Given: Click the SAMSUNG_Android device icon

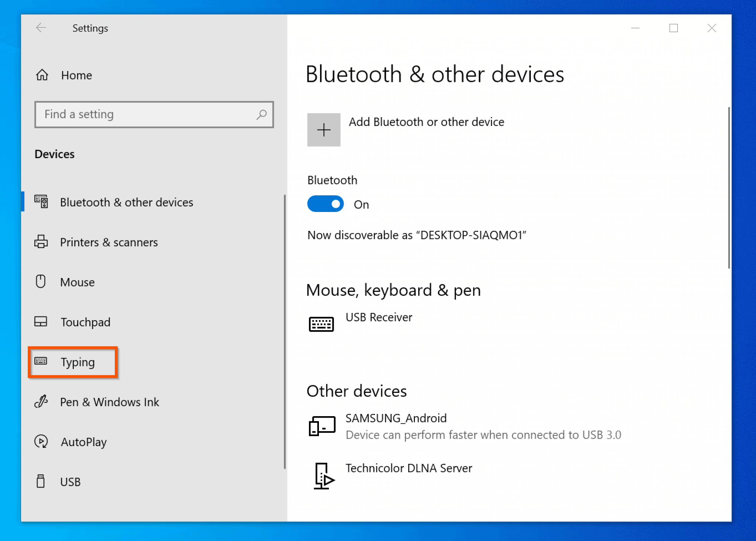Looking at the screenshot, I should 322,426.
